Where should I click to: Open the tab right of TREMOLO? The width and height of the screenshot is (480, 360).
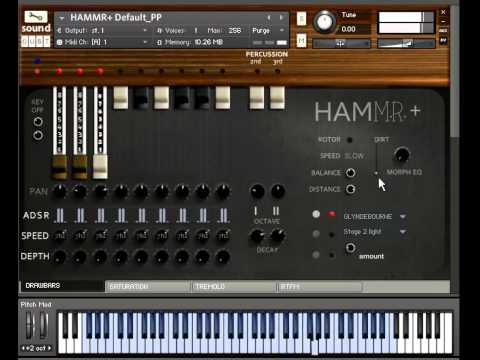pyautogui.click(x=320, y=287)
